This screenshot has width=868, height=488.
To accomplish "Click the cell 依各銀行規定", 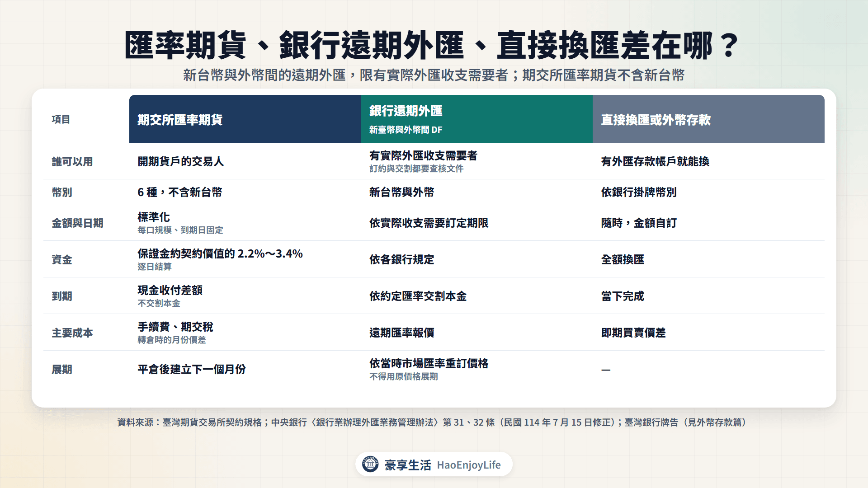I will [x=401, y=259].
